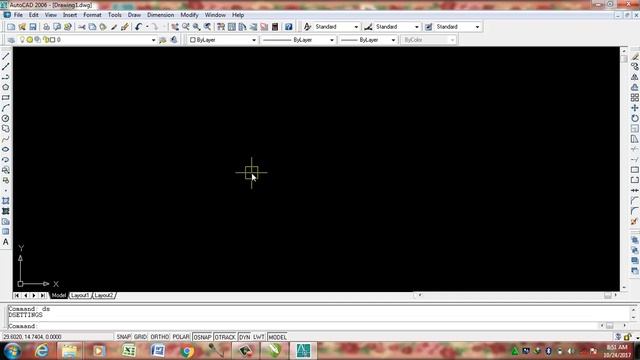Viewport: 640px width, 360px height.
Task: Click the coordinates readout in status bar
Action: click(x=32, y=337)
